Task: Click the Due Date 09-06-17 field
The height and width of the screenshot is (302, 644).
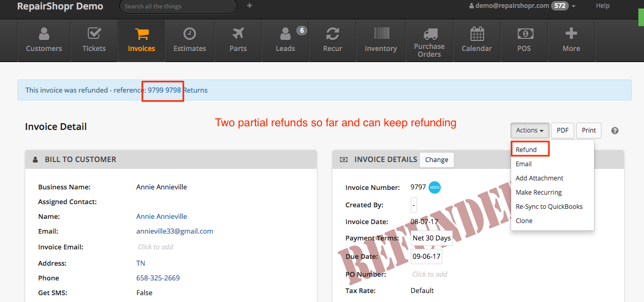Action: point(426,257)
